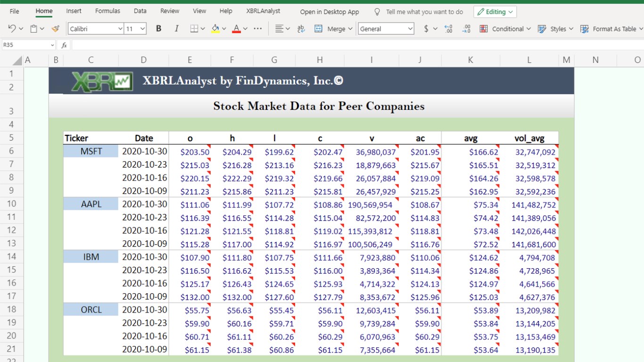
Task: Open the Help tab
Action: tap(226, 11)
